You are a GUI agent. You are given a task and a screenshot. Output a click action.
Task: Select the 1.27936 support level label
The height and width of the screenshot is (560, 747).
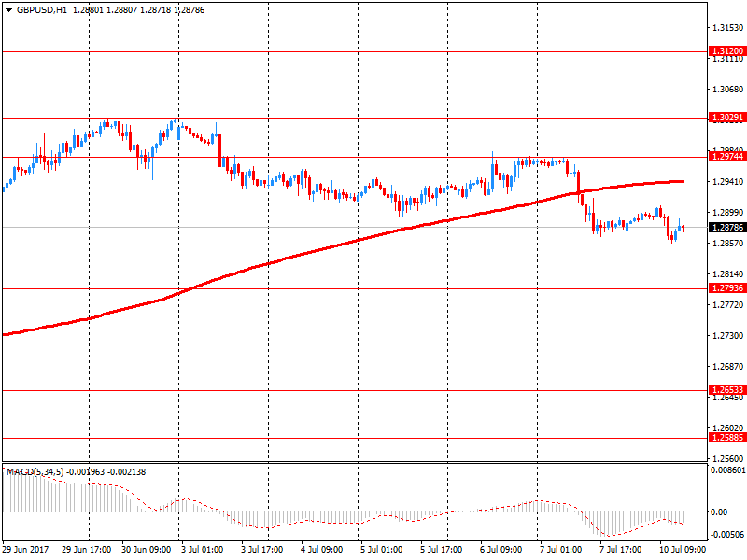coord(727,288)
